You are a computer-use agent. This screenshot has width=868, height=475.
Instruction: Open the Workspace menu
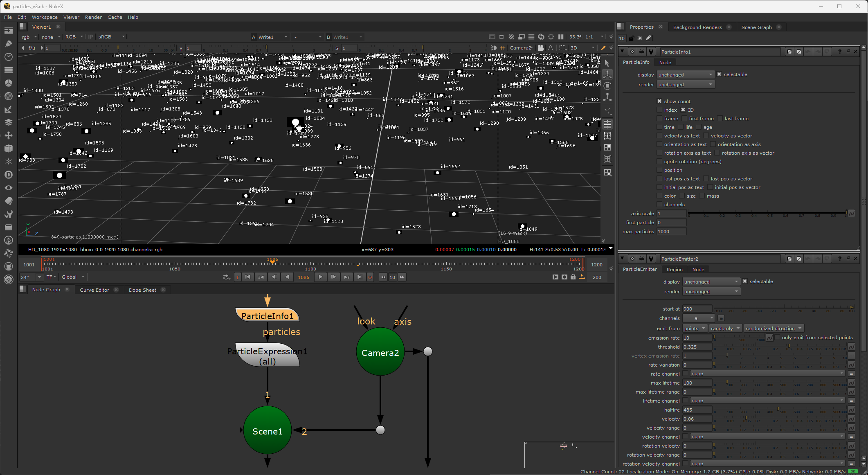pyautogui.click(x=45, y=17)
